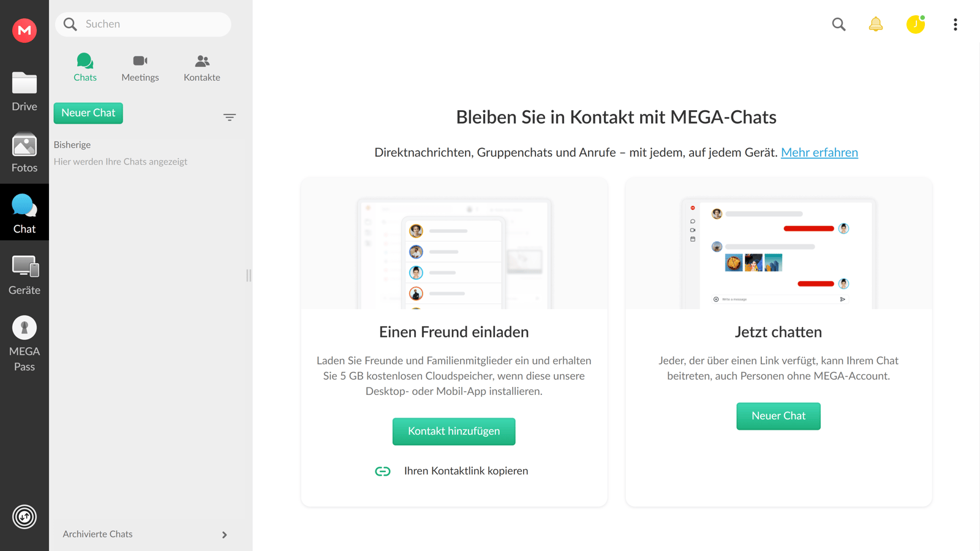980x551 pixels.
Task: Select the Chat sidebar icon
Action: click(x=24, y=212)
